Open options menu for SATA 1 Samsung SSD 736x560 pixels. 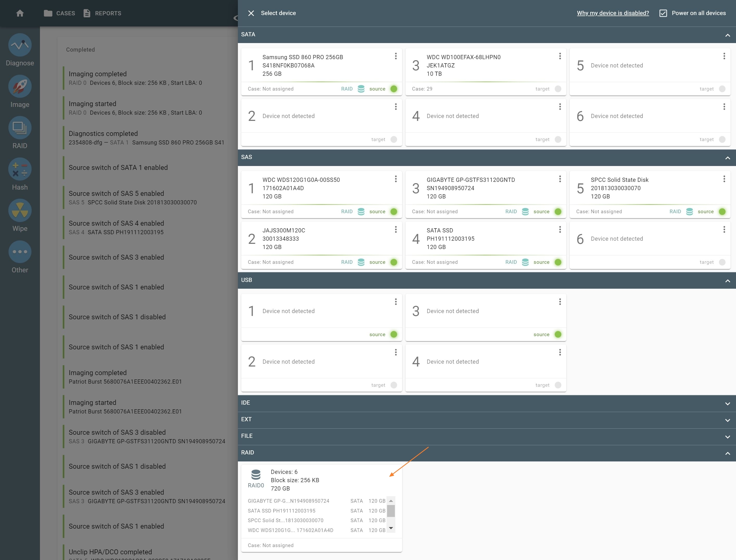396,56
